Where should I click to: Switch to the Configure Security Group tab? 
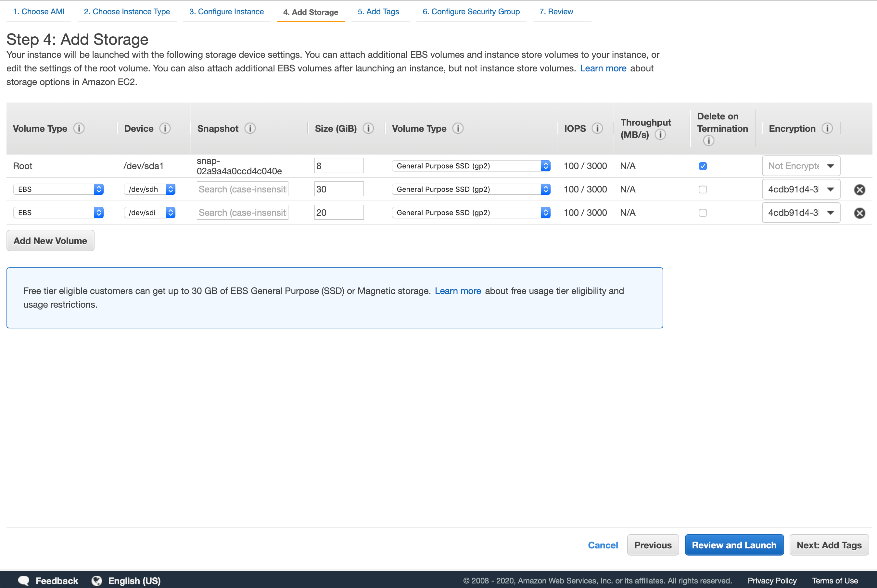[x=471, y=12]
